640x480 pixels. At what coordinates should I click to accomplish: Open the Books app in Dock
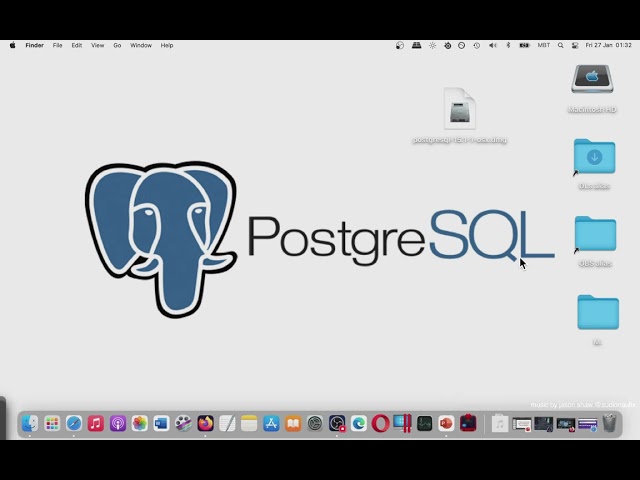293,423
